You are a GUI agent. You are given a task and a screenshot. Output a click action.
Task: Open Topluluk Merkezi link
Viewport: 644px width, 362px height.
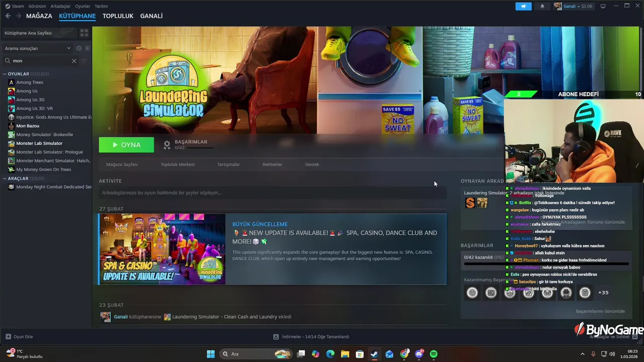coord(178,164)
